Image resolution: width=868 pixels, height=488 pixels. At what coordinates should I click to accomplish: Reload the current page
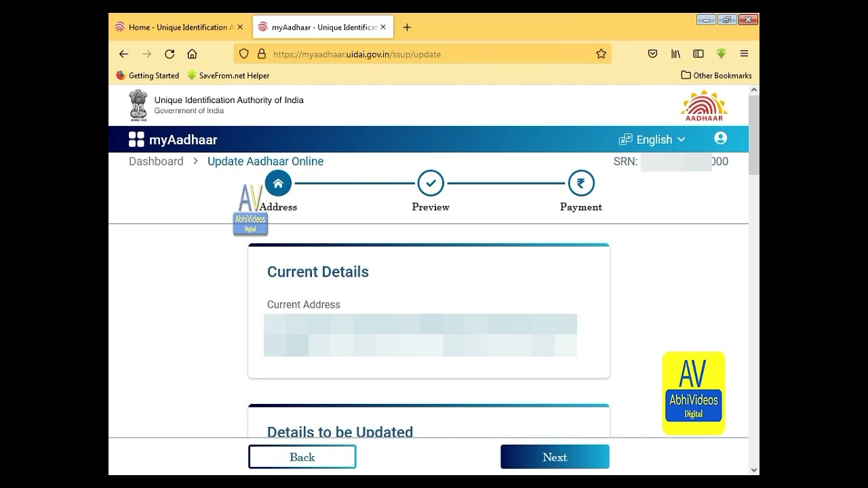[x=170, y=54]
